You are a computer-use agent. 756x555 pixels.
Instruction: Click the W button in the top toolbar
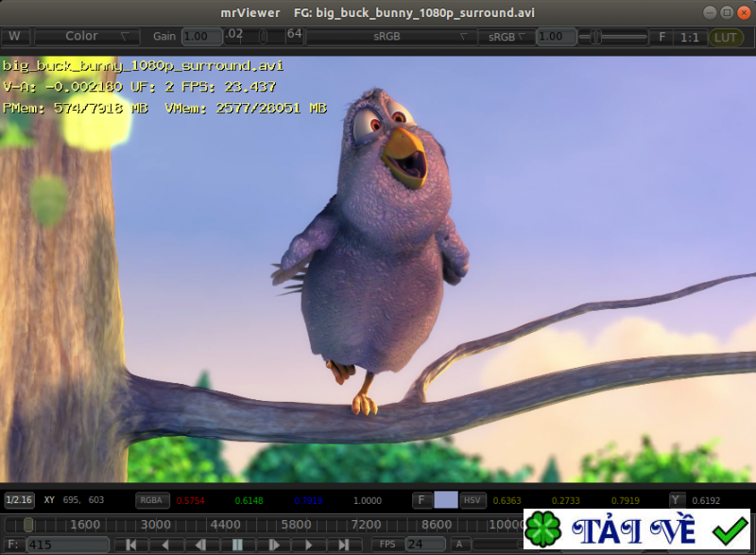tap(14, 37)
